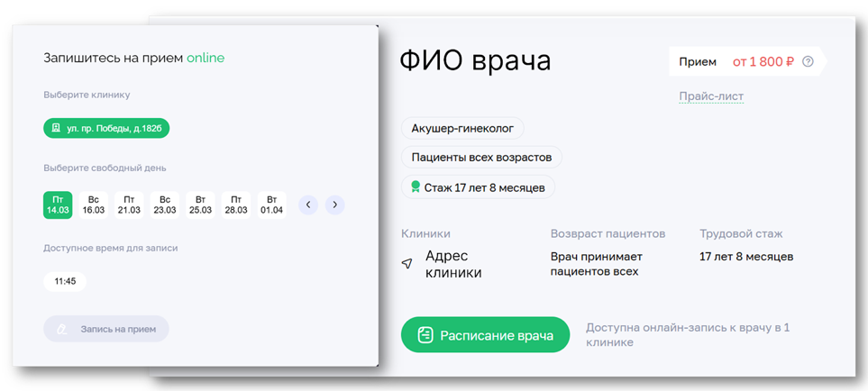Select the date Вс 16.03
The image size is (868, 391).
93,205
